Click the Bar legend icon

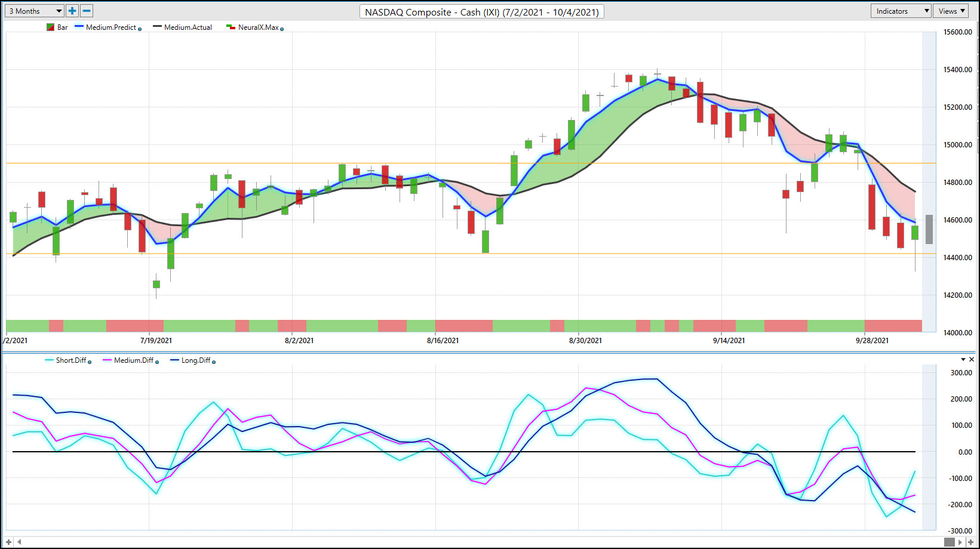[x=50, y=27]
